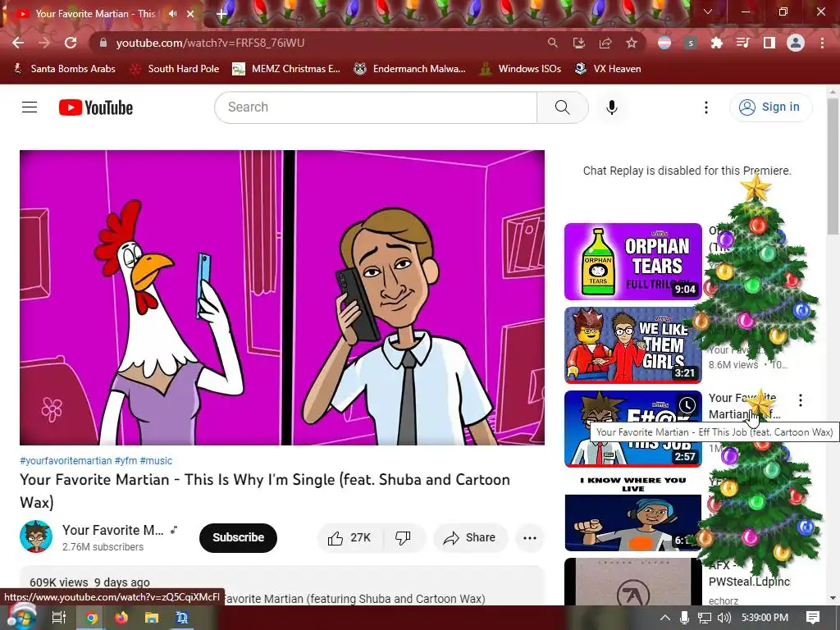Open options menu for Eff This Job video
840x630 pixels.
(801, 400)
